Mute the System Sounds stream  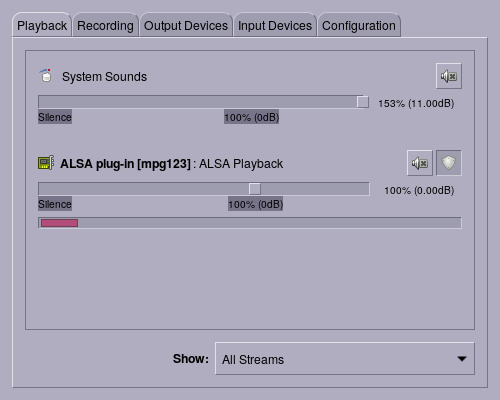click(x=449, y=76)
